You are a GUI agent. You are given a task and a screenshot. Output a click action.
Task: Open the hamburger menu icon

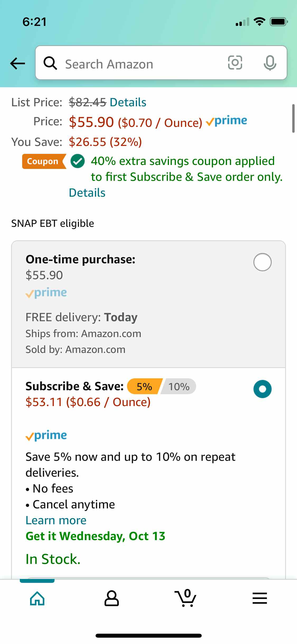[260, 598]
